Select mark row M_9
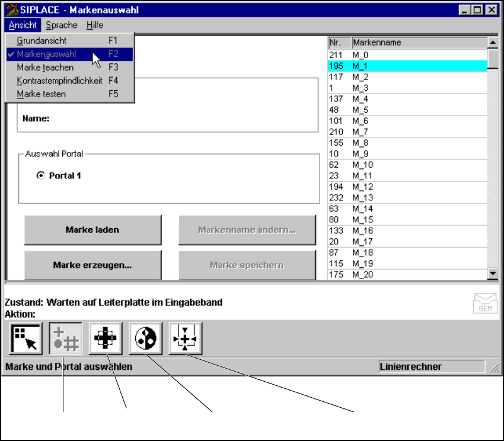Viewport: 504px width, 441px height. pyautogui.click(x=407, y=154)
